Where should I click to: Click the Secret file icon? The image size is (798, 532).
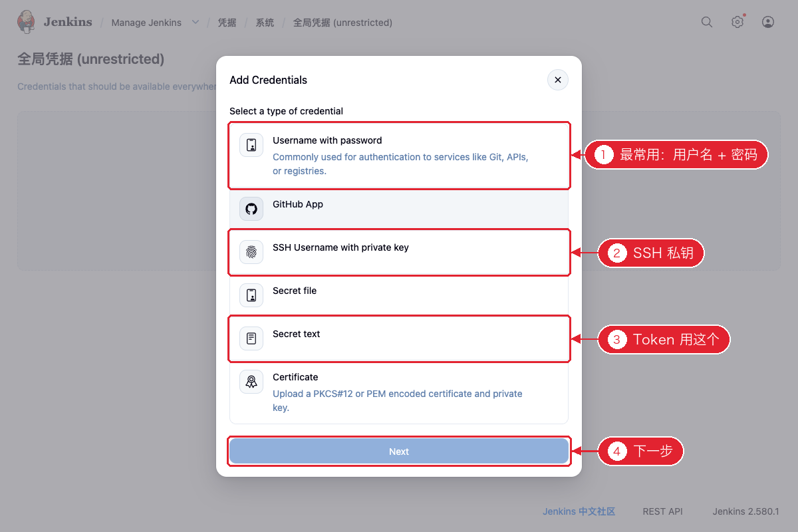(251, 296)
